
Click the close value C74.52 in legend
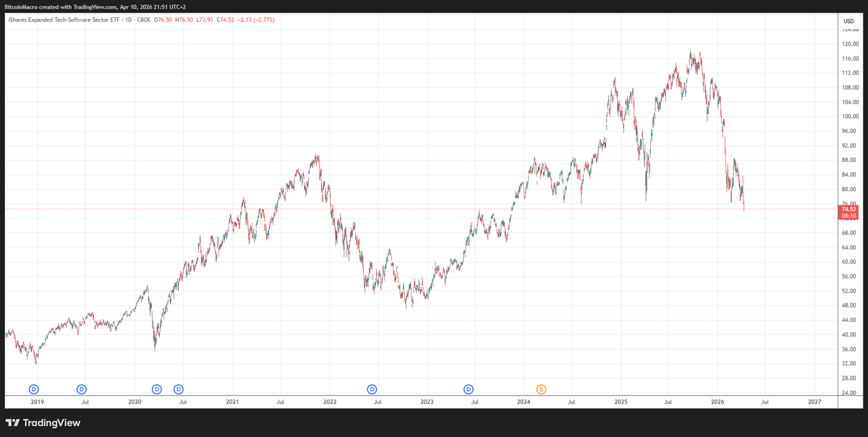225,20
